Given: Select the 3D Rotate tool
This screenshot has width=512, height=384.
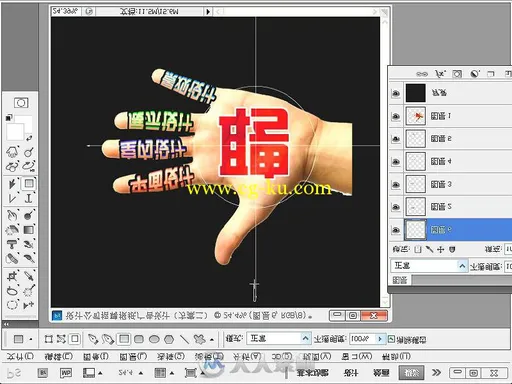Looking at the screenshot, I should pyautogui.click(x=13, y=166).
